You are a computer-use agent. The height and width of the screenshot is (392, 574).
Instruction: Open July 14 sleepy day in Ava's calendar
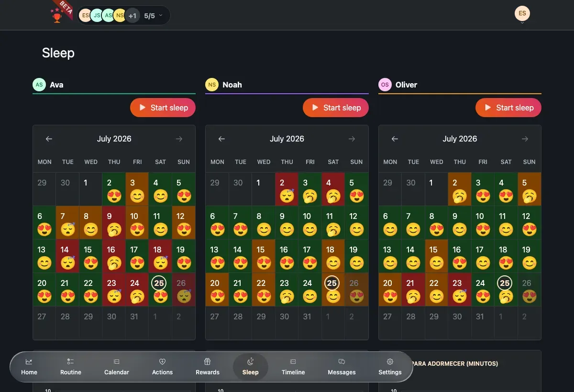click(x=67, y=256)
